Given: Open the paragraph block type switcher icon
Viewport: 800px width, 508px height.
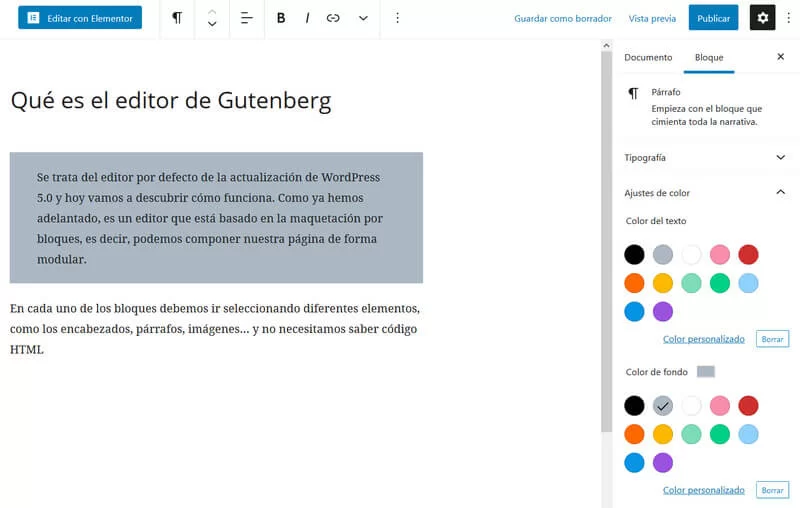Looking at the screenshot, I should 177,18.
